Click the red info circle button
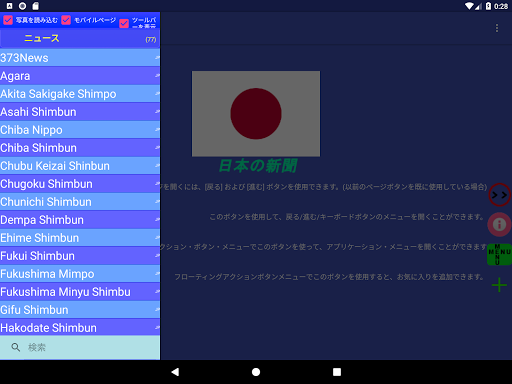Viewport: 512px width, 384px height. click(499, 224)
